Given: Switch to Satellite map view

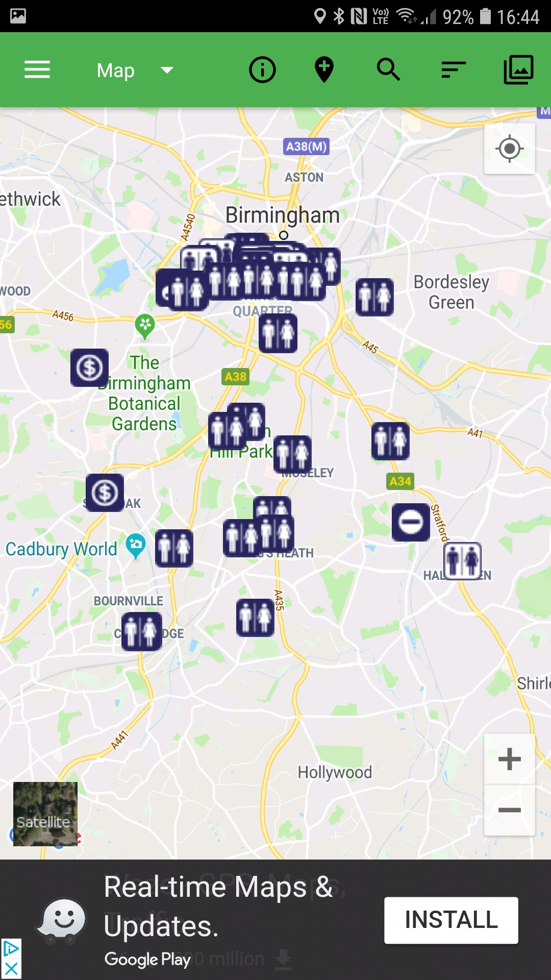Looking at the screenshot, I should pos(45,814).
